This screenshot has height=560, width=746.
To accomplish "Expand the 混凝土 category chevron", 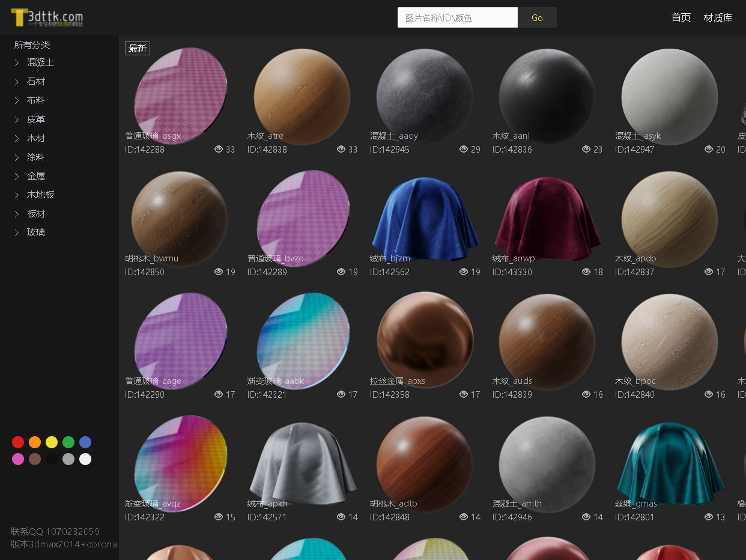I will tap(17, 62).
